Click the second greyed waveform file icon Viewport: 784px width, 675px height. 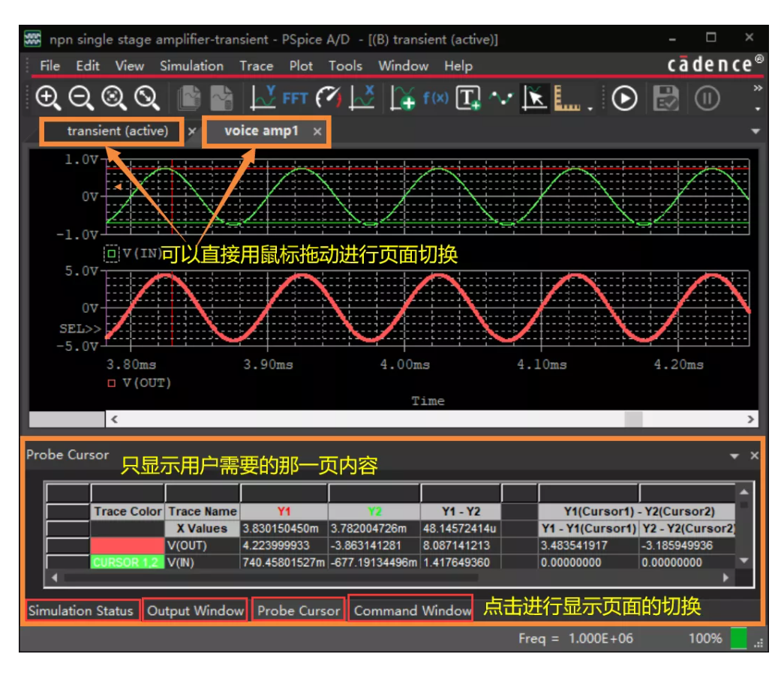(x=221, y=97)
